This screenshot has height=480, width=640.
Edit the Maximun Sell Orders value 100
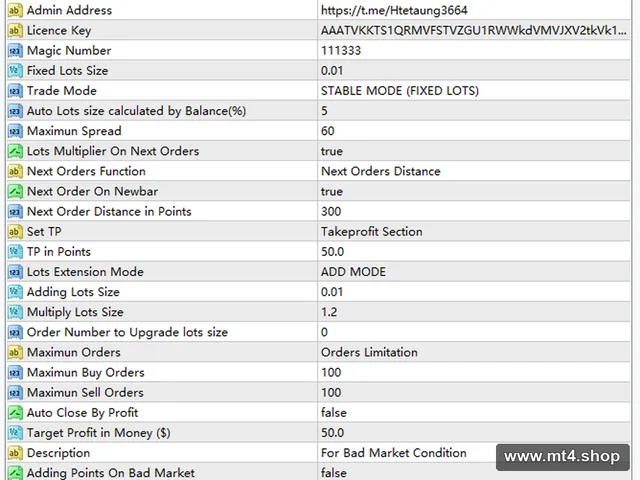(474, 393)
